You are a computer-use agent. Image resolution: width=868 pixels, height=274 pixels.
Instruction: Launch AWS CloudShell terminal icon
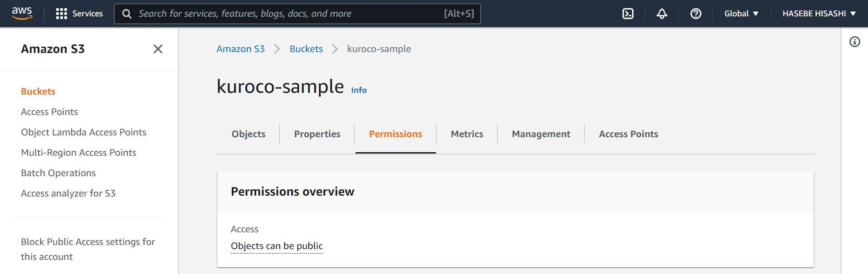coord(628,14)
